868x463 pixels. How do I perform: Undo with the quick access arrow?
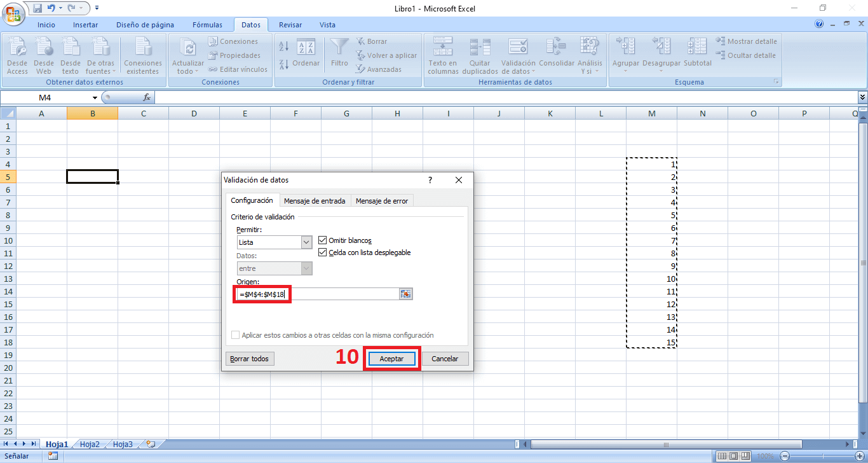51,8
